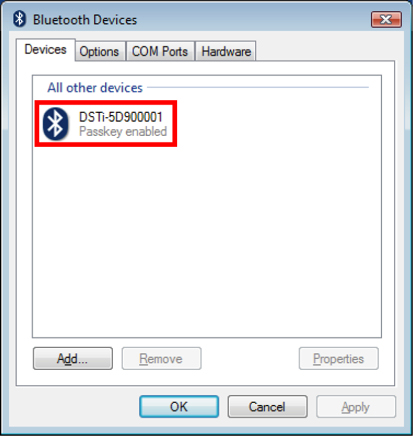413x436 pixels.
Task: Click the Bluetooth Devices title text
Action: coord(85,20)
